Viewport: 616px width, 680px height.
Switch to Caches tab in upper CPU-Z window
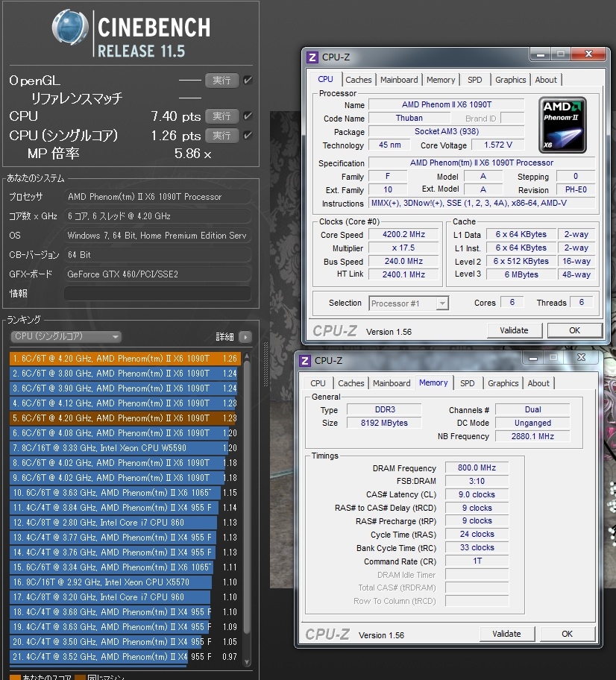[x=358, y=80]
